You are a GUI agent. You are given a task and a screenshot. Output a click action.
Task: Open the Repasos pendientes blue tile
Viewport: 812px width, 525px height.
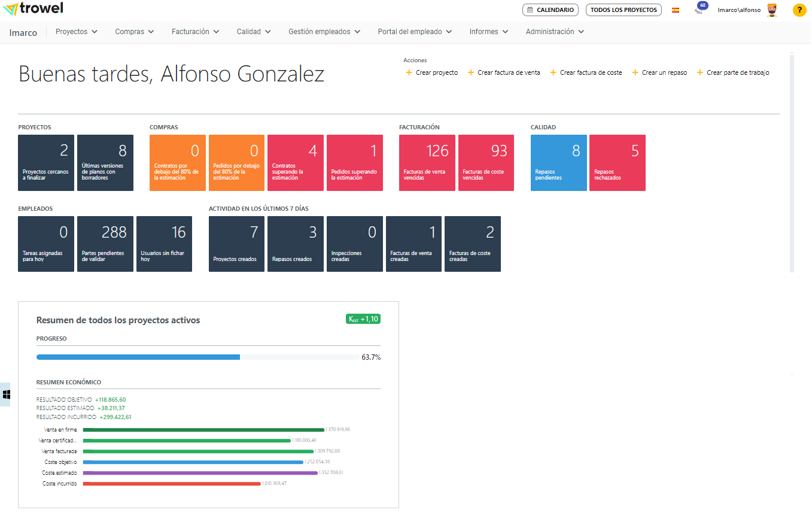coord(558,163)
